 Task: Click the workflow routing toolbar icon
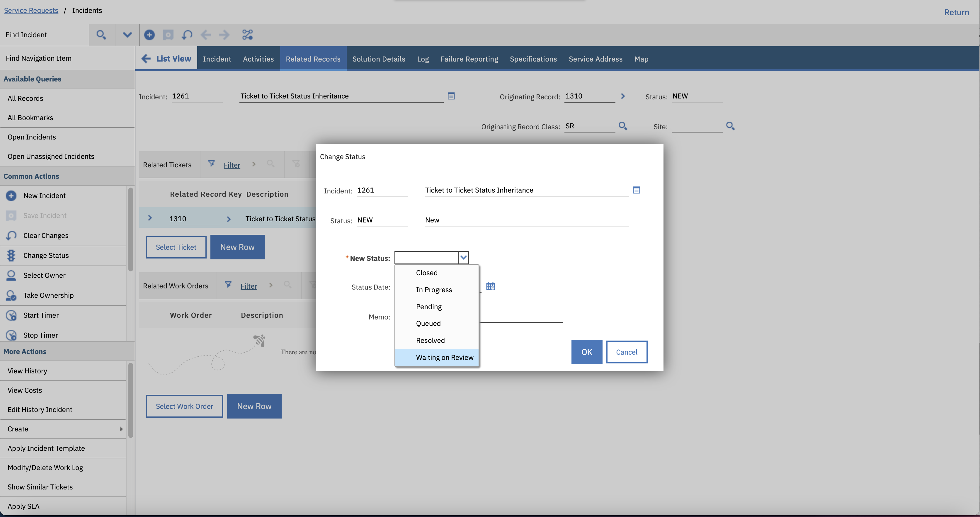[x=247, y=35]
